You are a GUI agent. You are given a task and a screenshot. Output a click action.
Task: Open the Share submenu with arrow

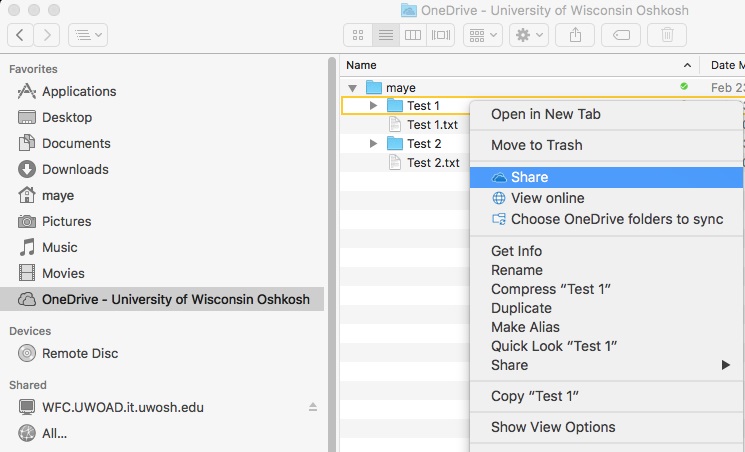(x=606, y=365)
